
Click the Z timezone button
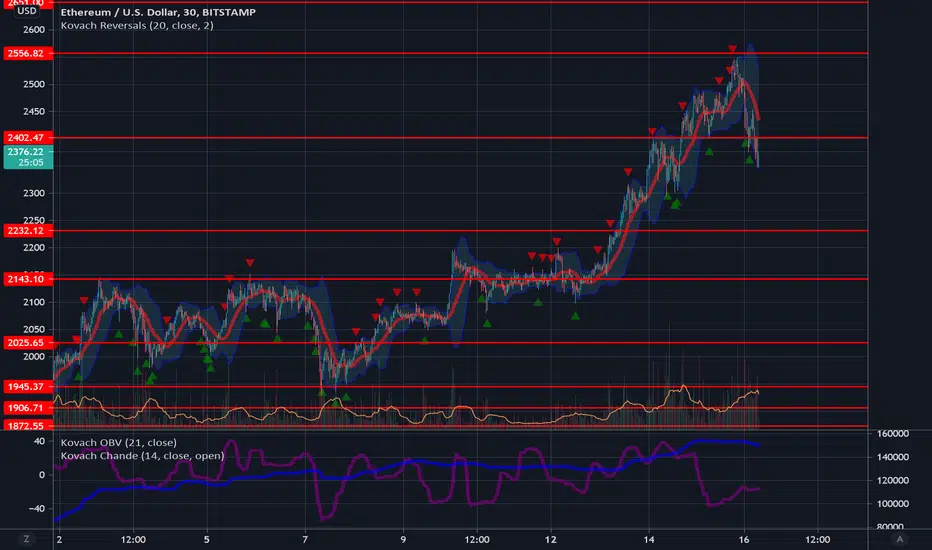[x=26, y=539]
